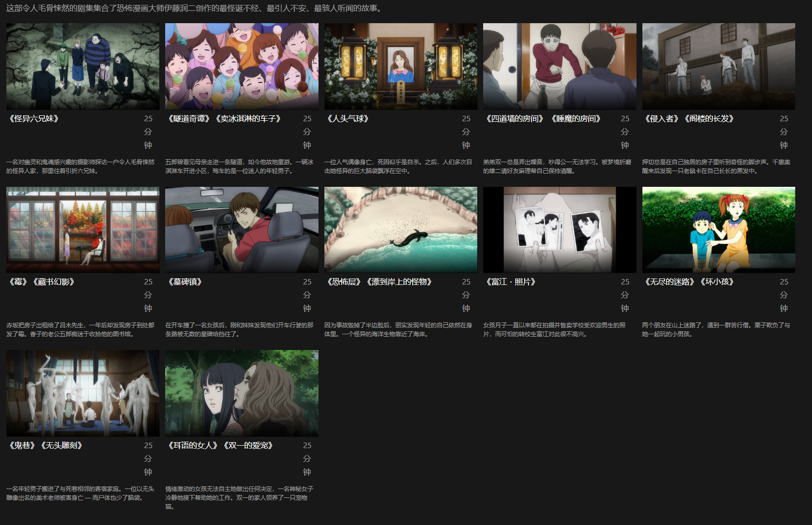812x525 pixels.
Task: Select the title 《隧道奇谭》《卖冰淇淋的车子》
Action: pyautogui.click(x=224, y=119)
